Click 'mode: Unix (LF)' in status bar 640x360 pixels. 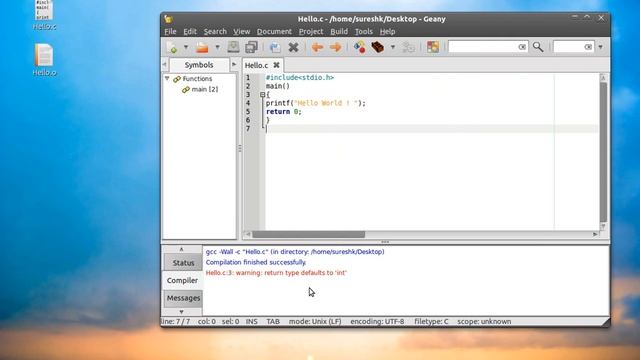[315, 322]
